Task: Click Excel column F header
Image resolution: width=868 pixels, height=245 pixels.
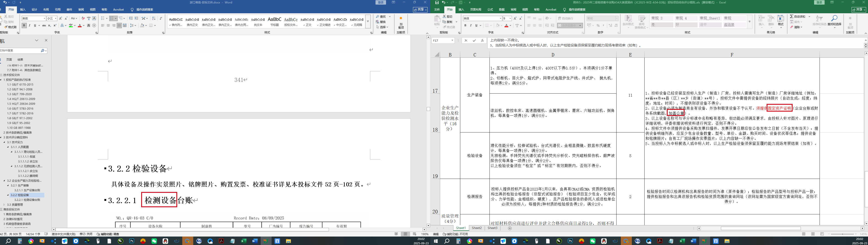Action: click(732, 55)
